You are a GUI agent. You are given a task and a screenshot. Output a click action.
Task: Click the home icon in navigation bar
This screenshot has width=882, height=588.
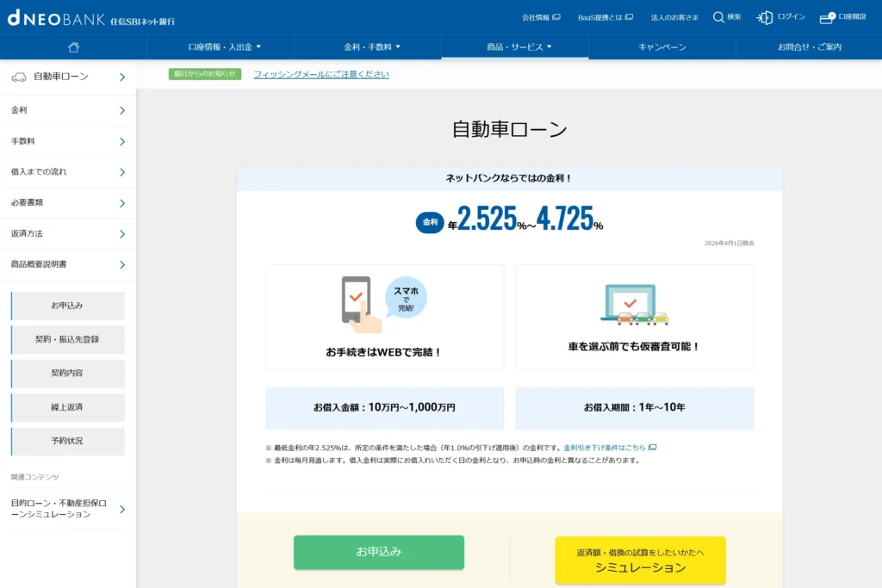73,46
